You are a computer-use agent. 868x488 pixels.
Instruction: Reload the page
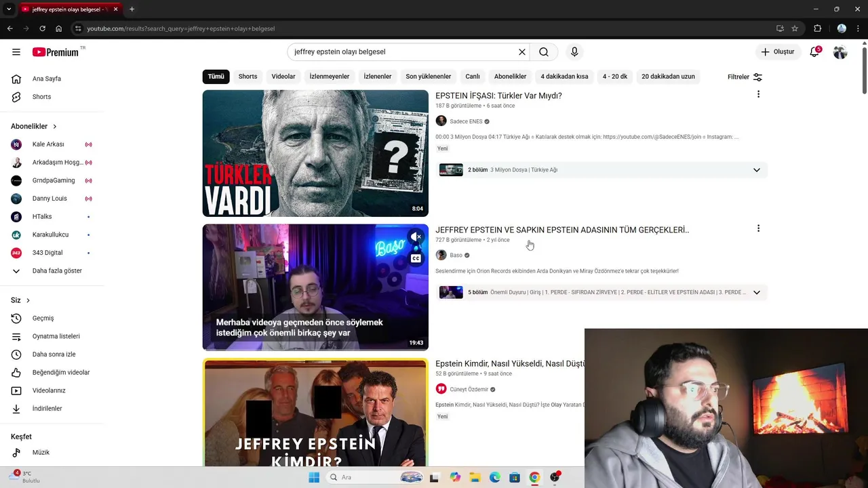coord(42,28)
